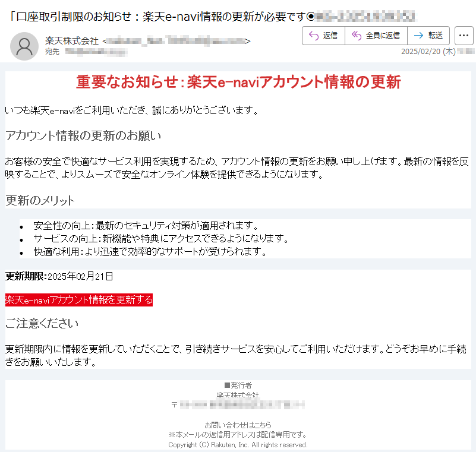Click the 転送 forward button

coord(428,36)
